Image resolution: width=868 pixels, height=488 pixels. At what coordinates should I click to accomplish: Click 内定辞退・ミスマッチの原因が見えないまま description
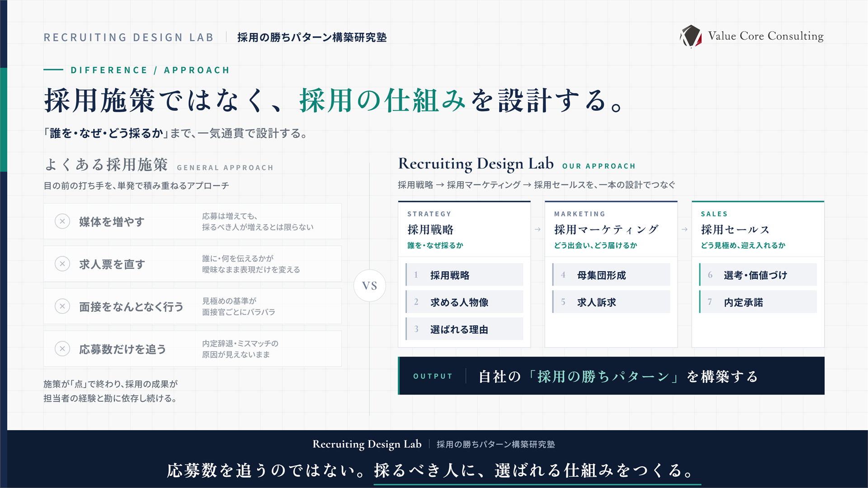240,349
